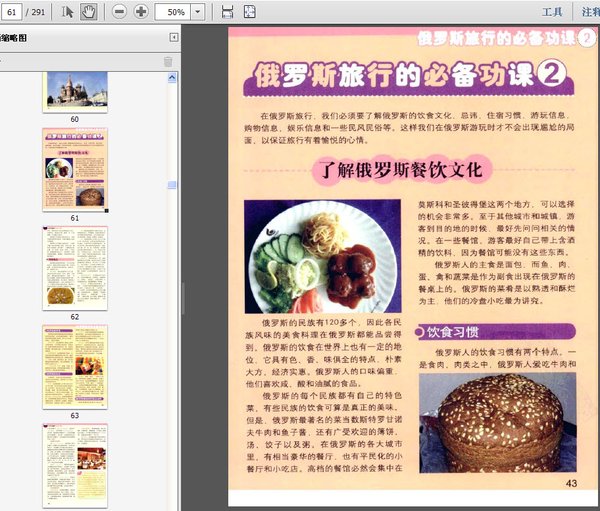Zoom out with the minus button
Screen dimensions: 600x511
(119, 11)
